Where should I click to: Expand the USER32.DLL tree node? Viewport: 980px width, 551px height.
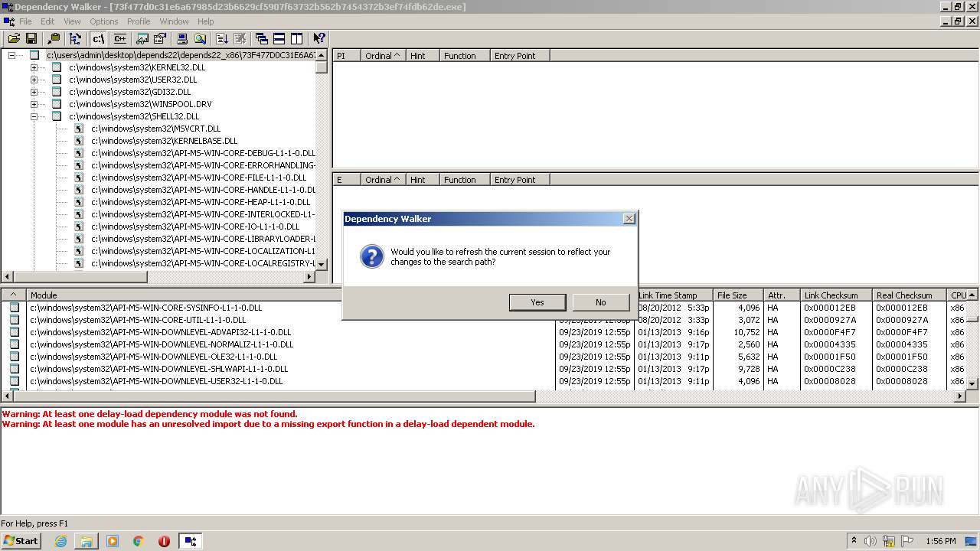[x=34, y=80]
